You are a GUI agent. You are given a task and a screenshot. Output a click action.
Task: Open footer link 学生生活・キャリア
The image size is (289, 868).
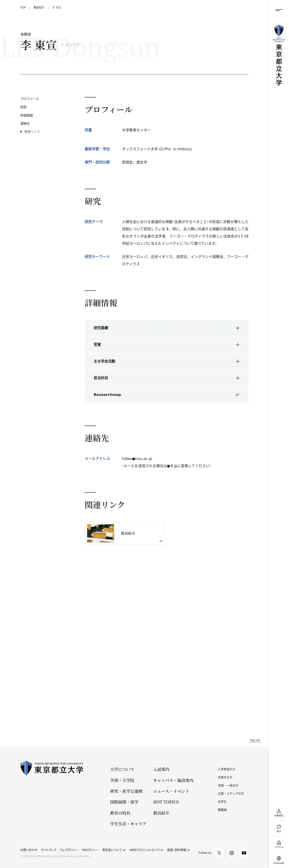coord(128,824)
